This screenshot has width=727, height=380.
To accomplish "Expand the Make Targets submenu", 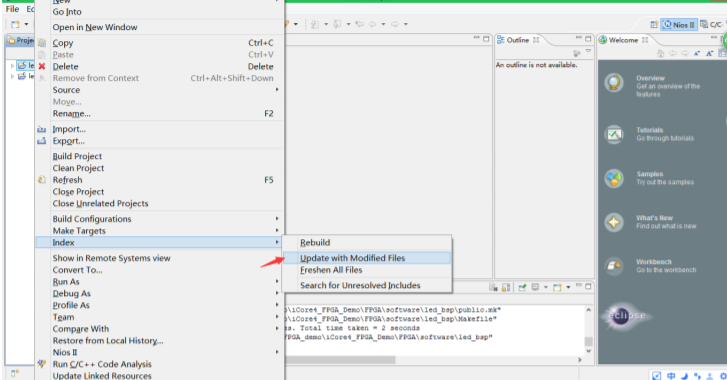I will (x=277, y=231).
